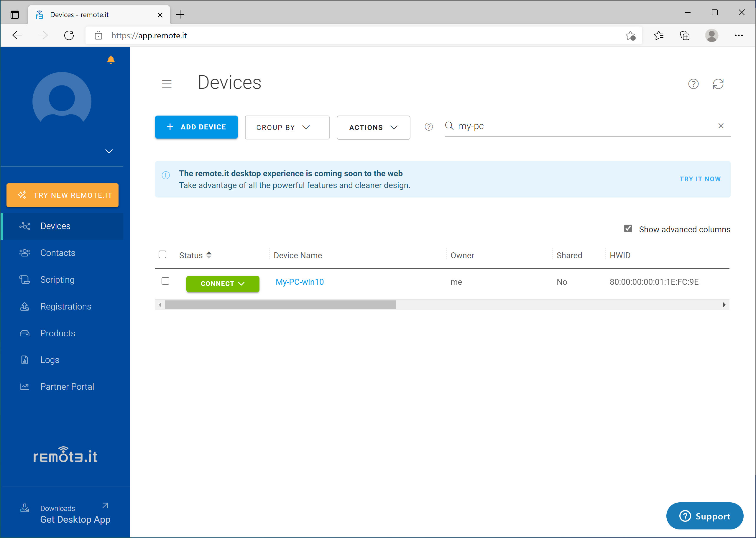756x538 pixels.
Task: Click the info icon in the banner
Action: coord(166,175)
